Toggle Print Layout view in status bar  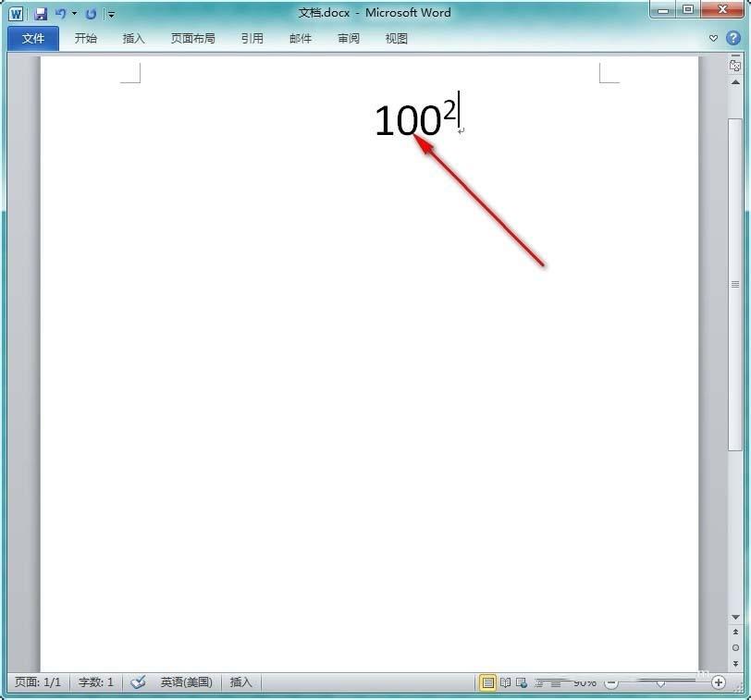tap(488, 682)
